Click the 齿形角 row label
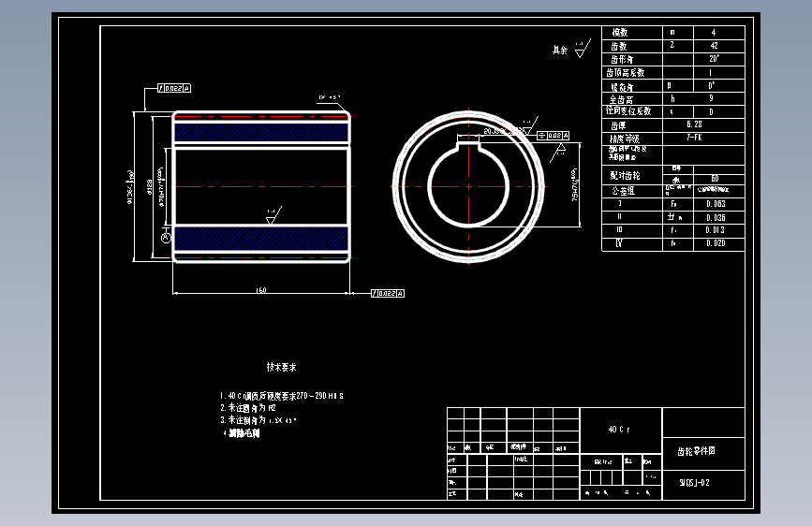Image resolution: width=812 pixels, height=526 pixels. [622, 60]
